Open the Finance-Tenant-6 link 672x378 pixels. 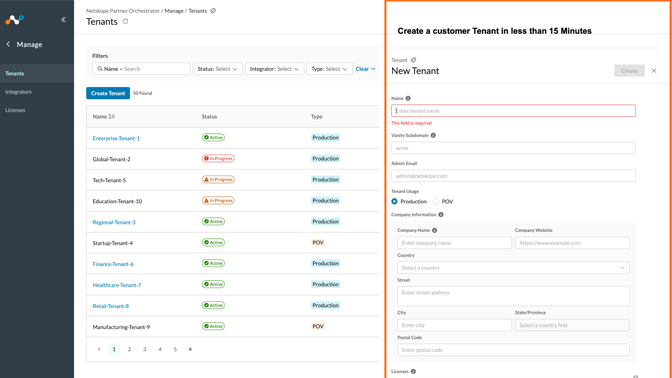tap(113, 264)
